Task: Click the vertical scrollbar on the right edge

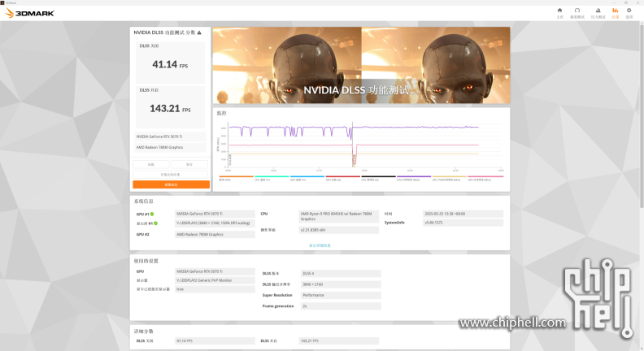Action: click(x=642, y=117)
